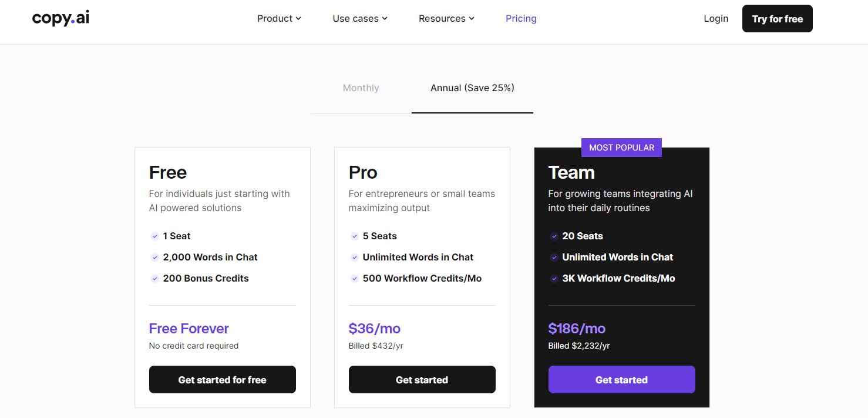Image resolution: width=868 pixels, height=418 pixels.
Task: Click the copy.ai logo
Action: pyautogui.click(x=60, y=18)
